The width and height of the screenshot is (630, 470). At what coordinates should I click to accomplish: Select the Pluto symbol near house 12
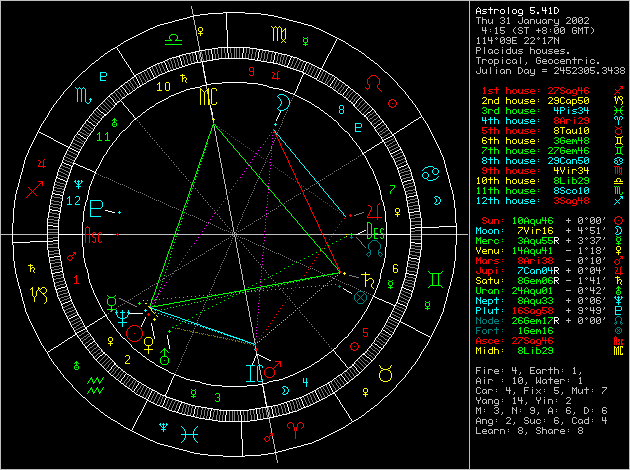(x=97, y=209)
